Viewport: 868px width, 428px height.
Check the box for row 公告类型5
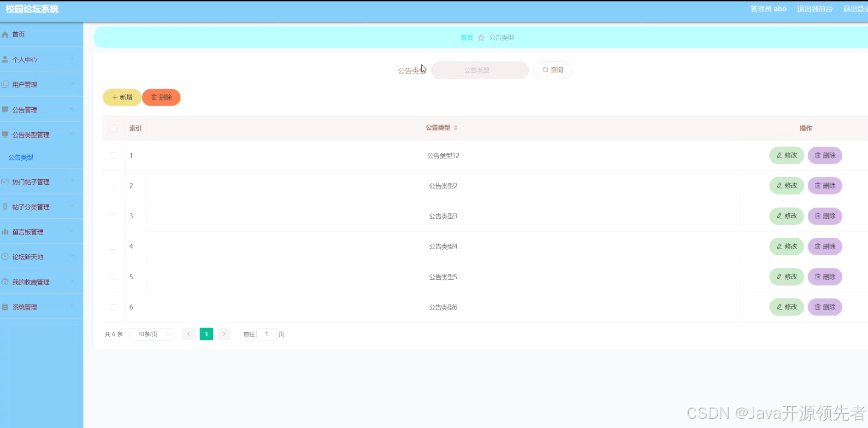113,277
